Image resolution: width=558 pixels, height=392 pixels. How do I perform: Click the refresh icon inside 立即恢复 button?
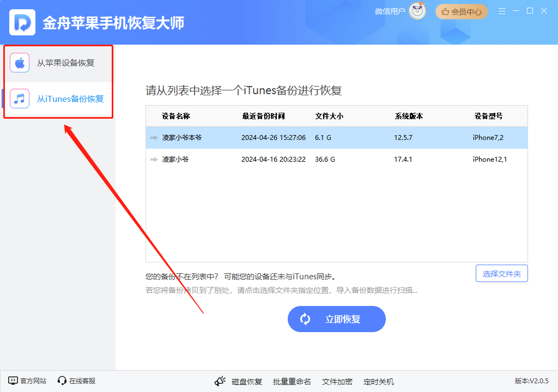click(x=305, y=319)
